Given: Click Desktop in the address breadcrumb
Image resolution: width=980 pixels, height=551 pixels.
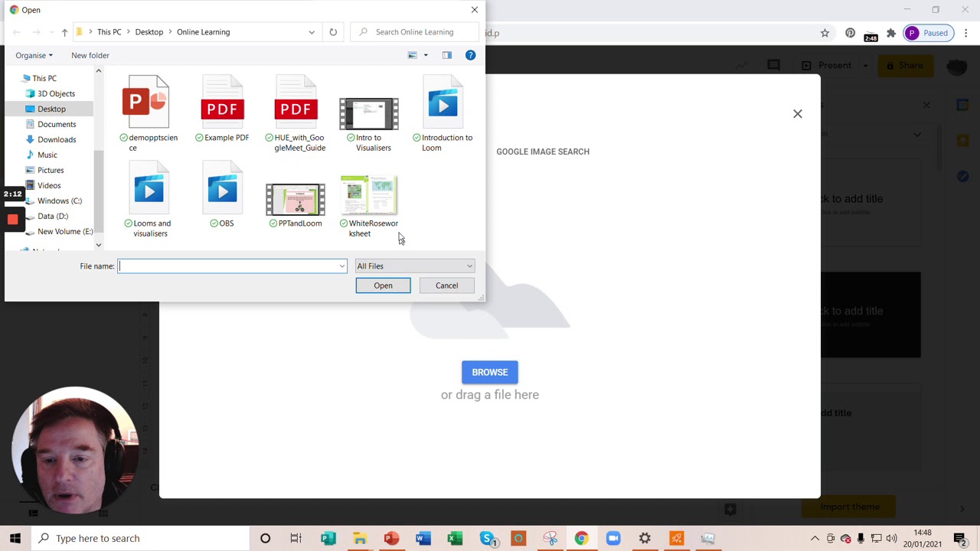Looking at the screenshot, I should [x=149, y=32].
